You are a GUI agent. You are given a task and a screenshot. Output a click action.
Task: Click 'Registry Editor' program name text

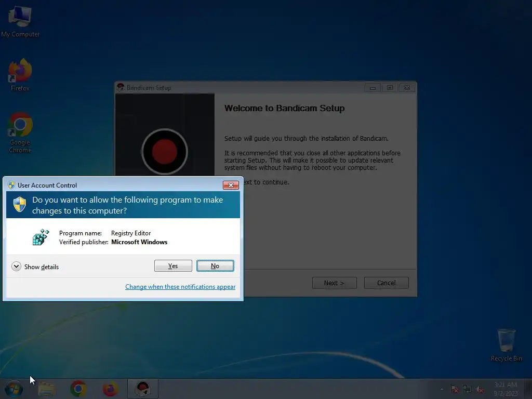coord(131,233)
